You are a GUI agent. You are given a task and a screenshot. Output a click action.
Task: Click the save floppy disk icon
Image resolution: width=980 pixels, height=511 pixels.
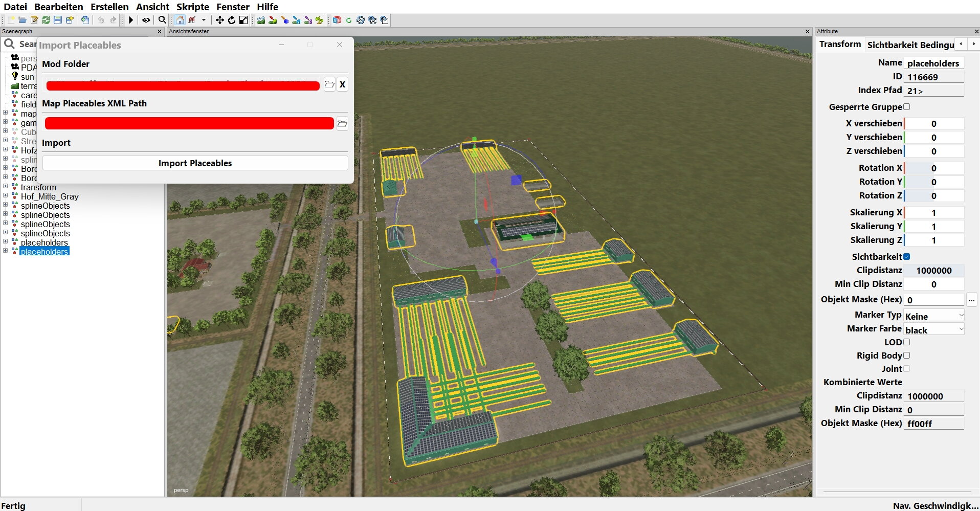(x=58, y=20)
